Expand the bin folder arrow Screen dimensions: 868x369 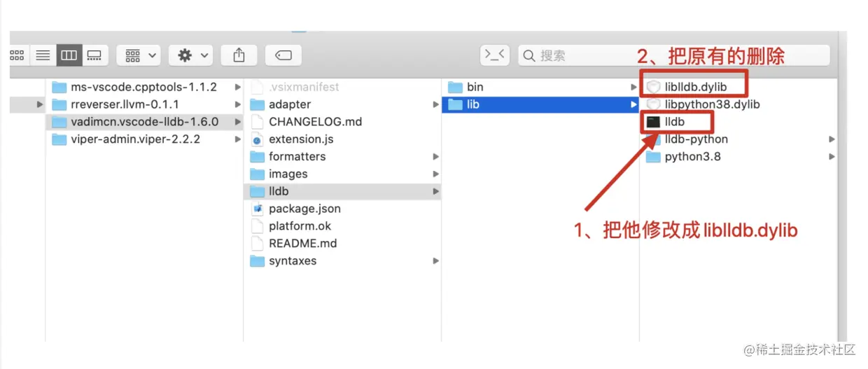pos(634,87)
